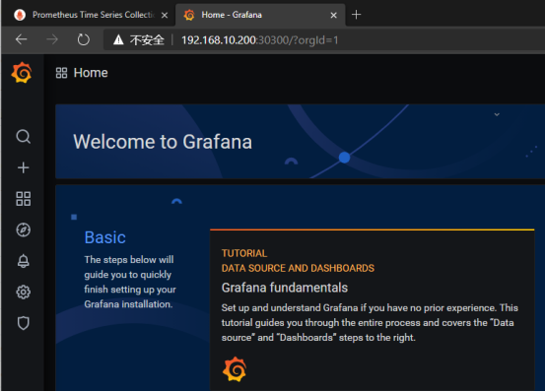The height and width of the screenshot is (392, 545).
Task: Click the 'The steps below will guide' text
Action: point(130,282)
